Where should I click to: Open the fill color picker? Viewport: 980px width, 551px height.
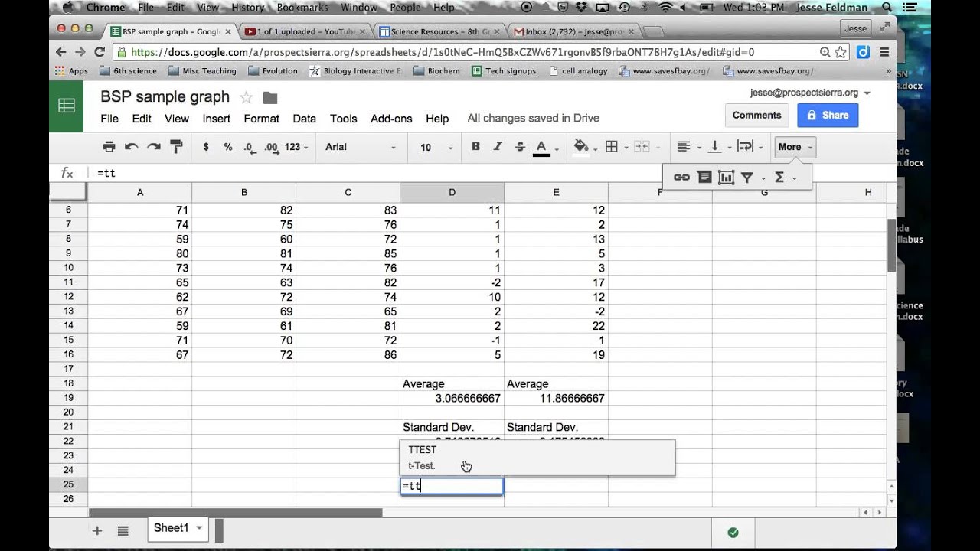[x=581, y=147]
